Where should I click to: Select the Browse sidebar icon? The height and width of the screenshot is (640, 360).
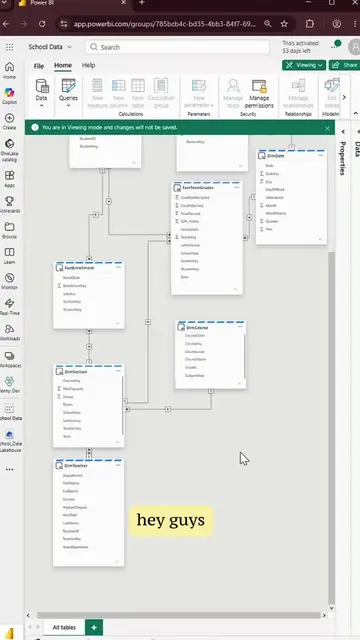click(9, 230)
